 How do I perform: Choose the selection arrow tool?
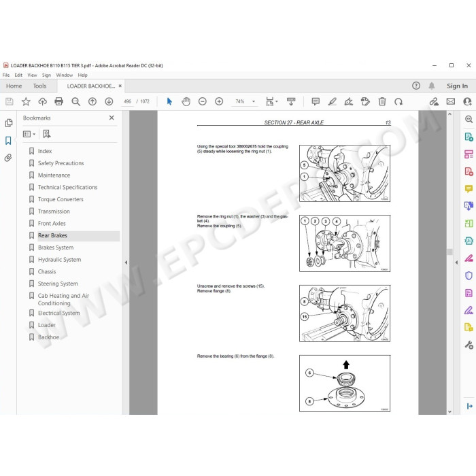click(169, 101)
